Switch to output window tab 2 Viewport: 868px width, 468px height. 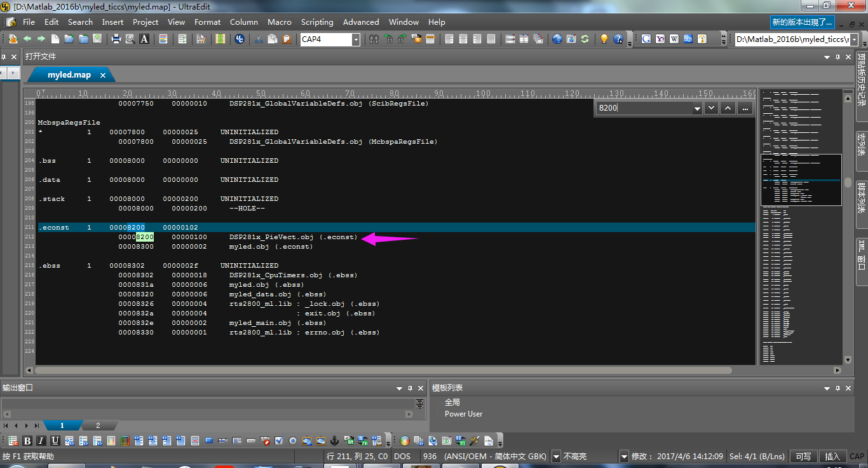coord(98,425)
